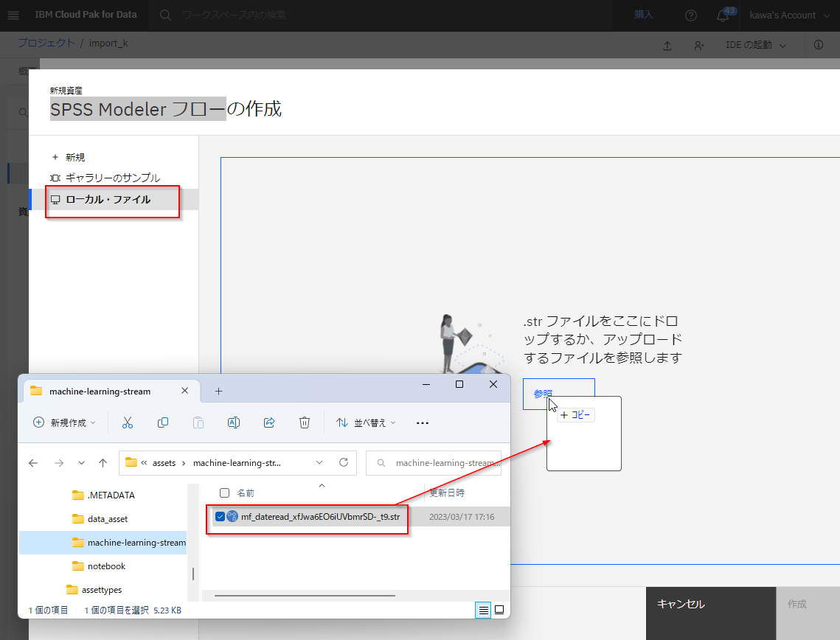Open the 並べ替え sort dropdown

click(367, 422)
